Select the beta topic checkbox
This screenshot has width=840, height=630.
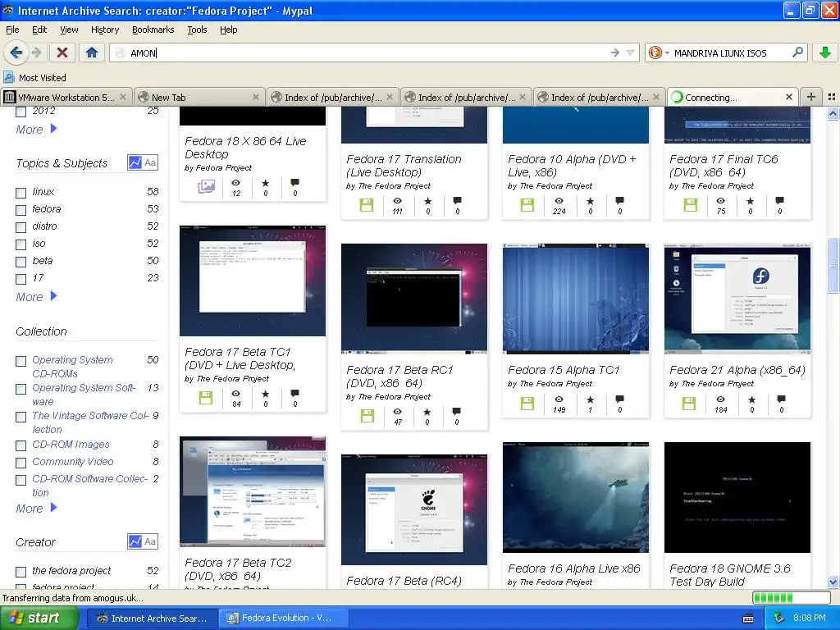[21, 262]
